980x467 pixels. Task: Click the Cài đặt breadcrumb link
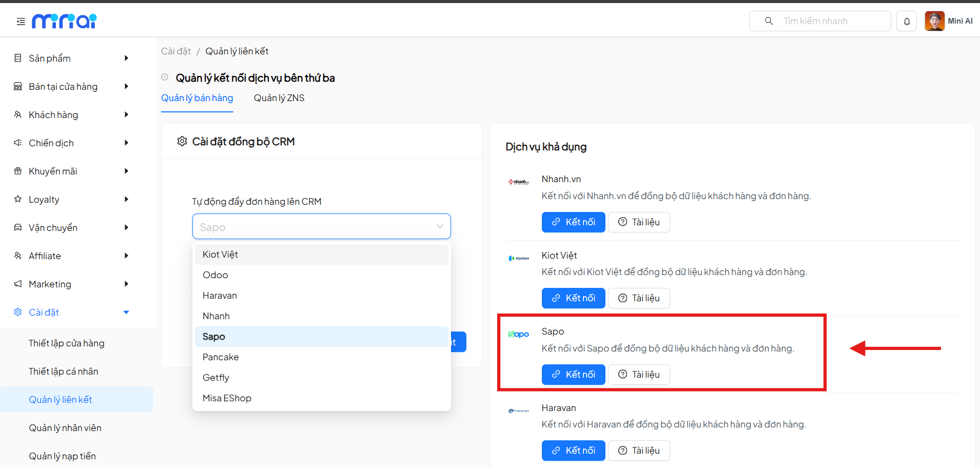click(x=175, y=51)
